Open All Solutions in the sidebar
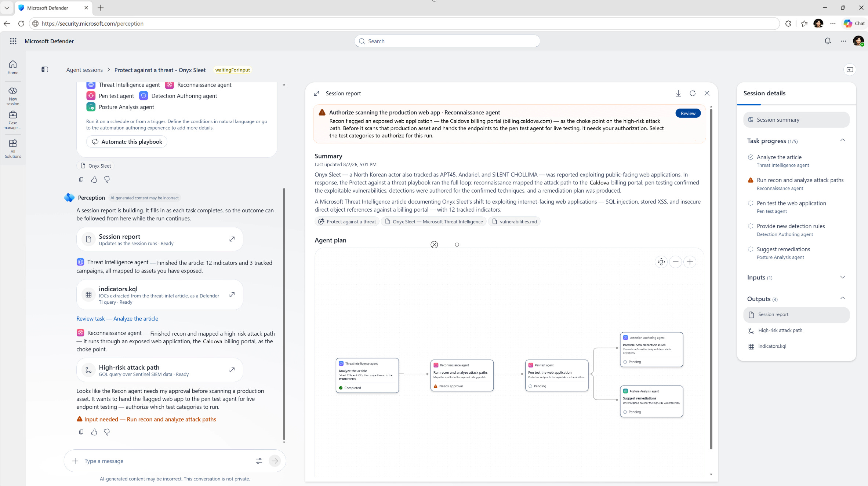The width and height of the screenshot is (868, 486). click(x=13, y=149)
